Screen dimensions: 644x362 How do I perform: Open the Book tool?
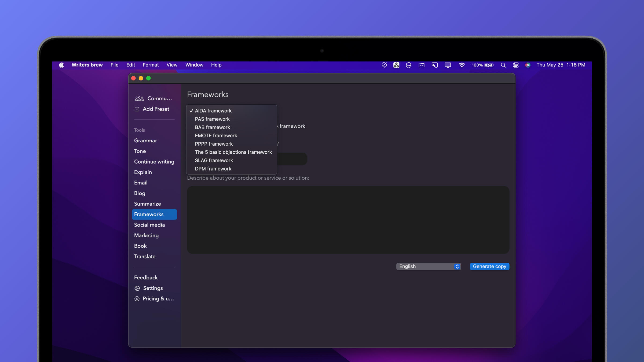[154, 246]
